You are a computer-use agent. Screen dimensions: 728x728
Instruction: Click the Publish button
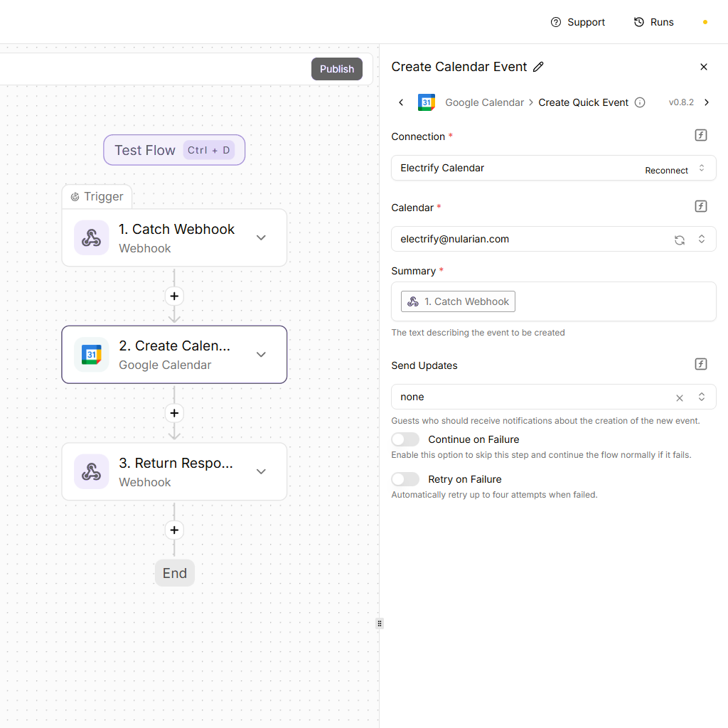click(336, 69)
